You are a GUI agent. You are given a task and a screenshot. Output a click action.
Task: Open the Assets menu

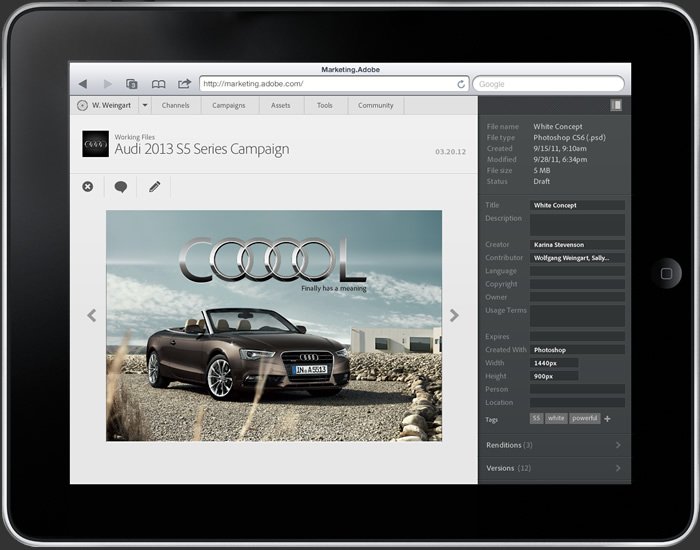280,105
